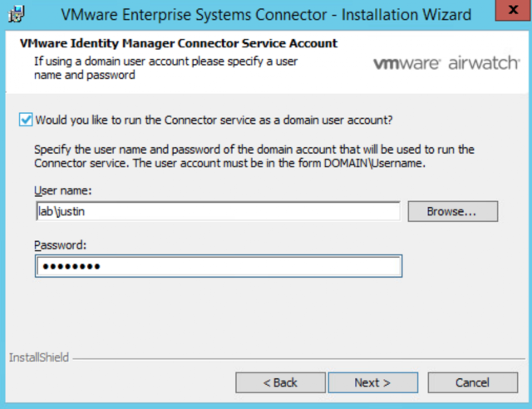Image resolution: width=532 pixels, height=409 pixels.
Task: Click the airwatch logo text
Action: pyautogui.click(x=484, y=63)
